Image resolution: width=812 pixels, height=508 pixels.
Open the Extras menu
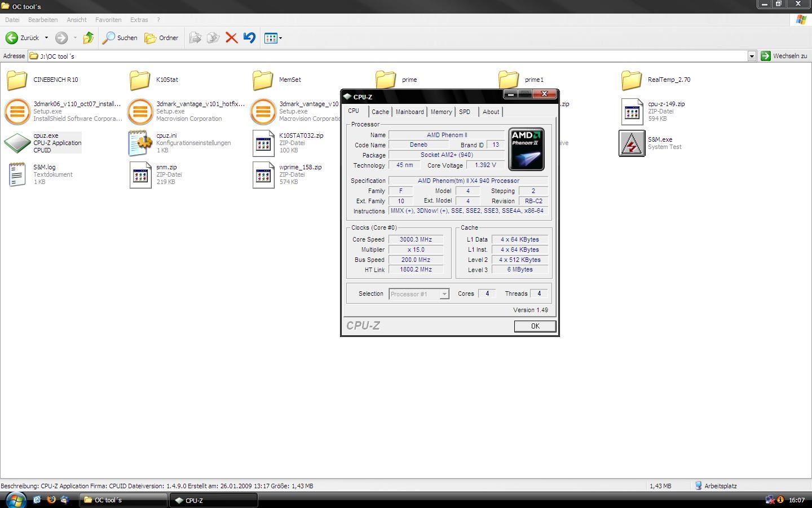click(139, 20)
